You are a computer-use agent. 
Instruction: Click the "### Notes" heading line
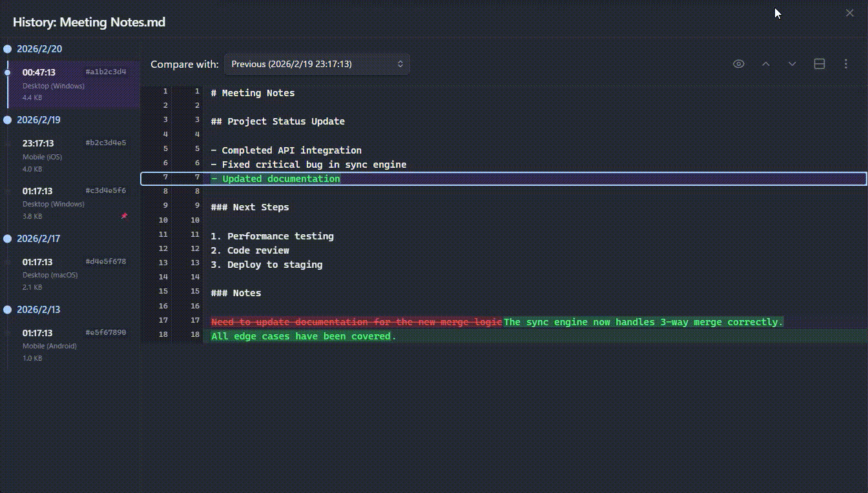point(236,293)
